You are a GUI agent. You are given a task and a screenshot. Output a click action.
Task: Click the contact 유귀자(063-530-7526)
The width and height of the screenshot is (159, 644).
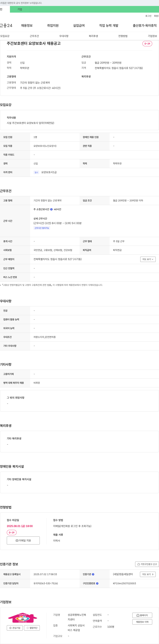pos(46,583)
